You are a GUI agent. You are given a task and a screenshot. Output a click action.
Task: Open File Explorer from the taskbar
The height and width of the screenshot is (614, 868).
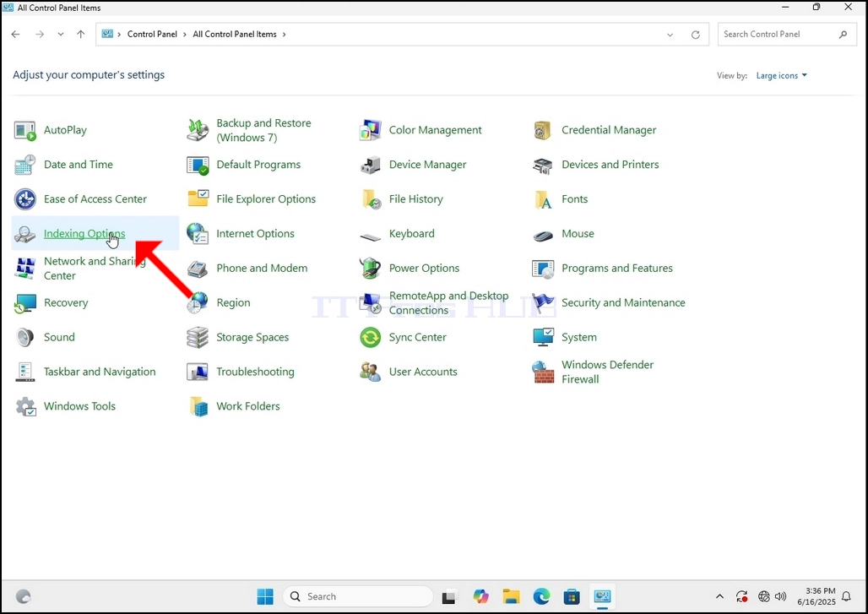pyautogui.click(x=511, y=596)
